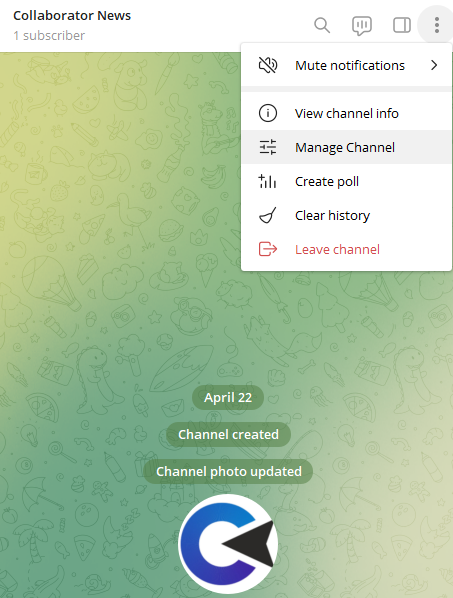The height and width of the screenshot is (598, 453).
Task: Click the broom icon for Clear history
Action: coord(268,215)
